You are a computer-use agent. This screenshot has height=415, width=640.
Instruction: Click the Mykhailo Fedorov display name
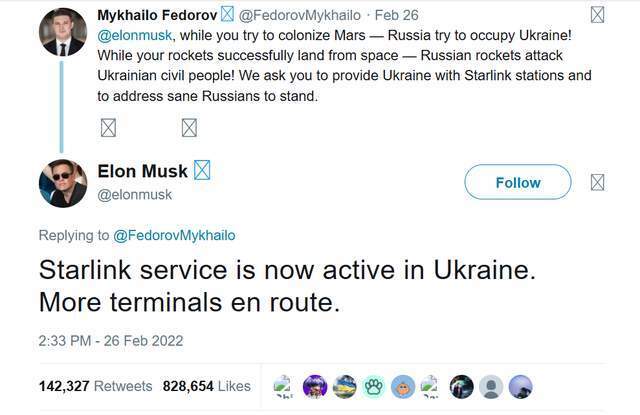click(x=156, y=15)
